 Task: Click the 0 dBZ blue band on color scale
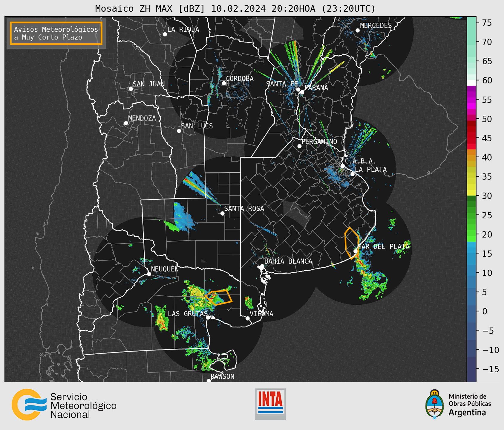click(471, 311)
